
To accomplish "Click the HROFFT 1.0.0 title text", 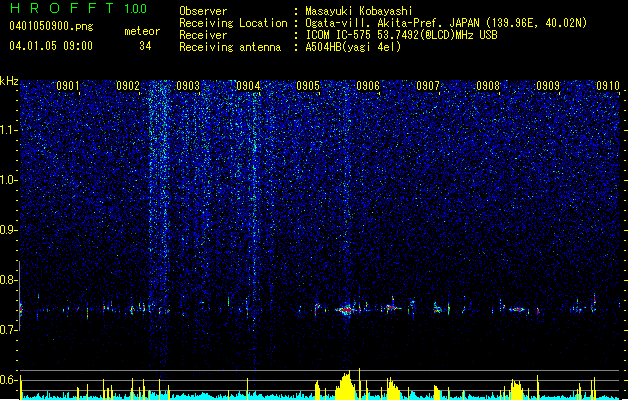I will [x=78, y=8].
